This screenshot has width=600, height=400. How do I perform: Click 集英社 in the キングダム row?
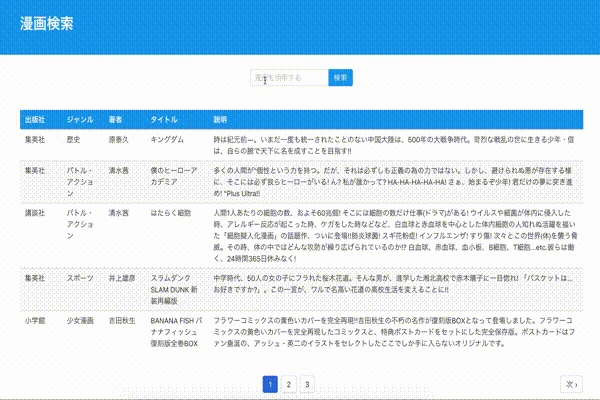(x=35, y=140)
